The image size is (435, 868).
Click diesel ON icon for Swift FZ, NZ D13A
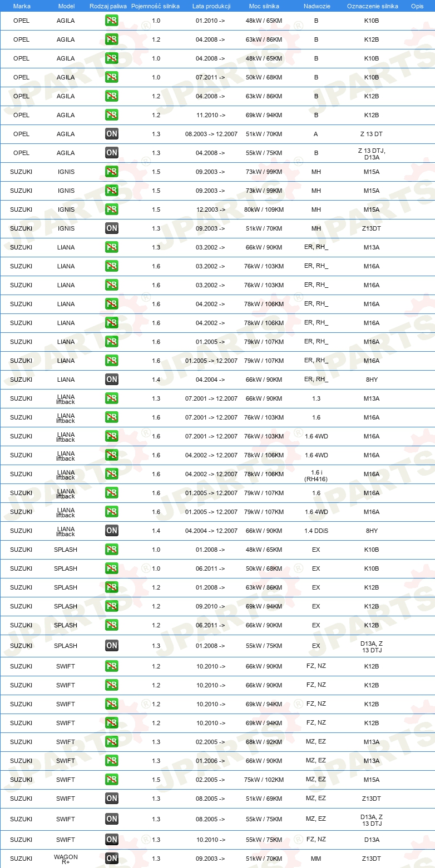[112, 840]
